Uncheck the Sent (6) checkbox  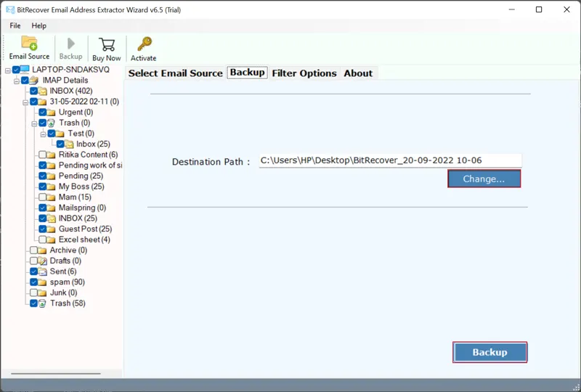pos(33,271)
